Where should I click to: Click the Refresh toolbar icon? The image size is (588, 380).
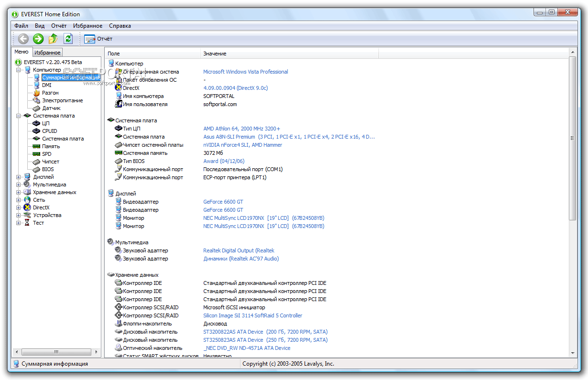[x=68, y=39]
